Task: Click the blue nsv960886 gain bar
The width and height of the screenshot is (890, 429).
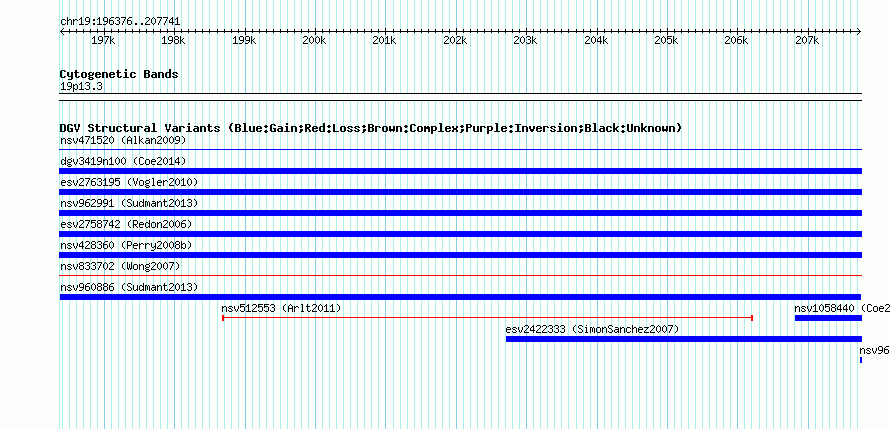Action: 460,297
